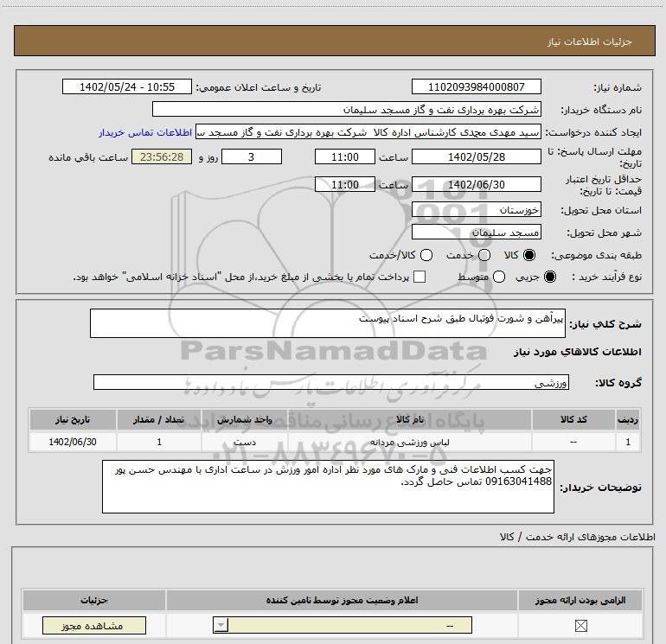Click the response deadline date 1402/05/28

[x=476, y=156]
